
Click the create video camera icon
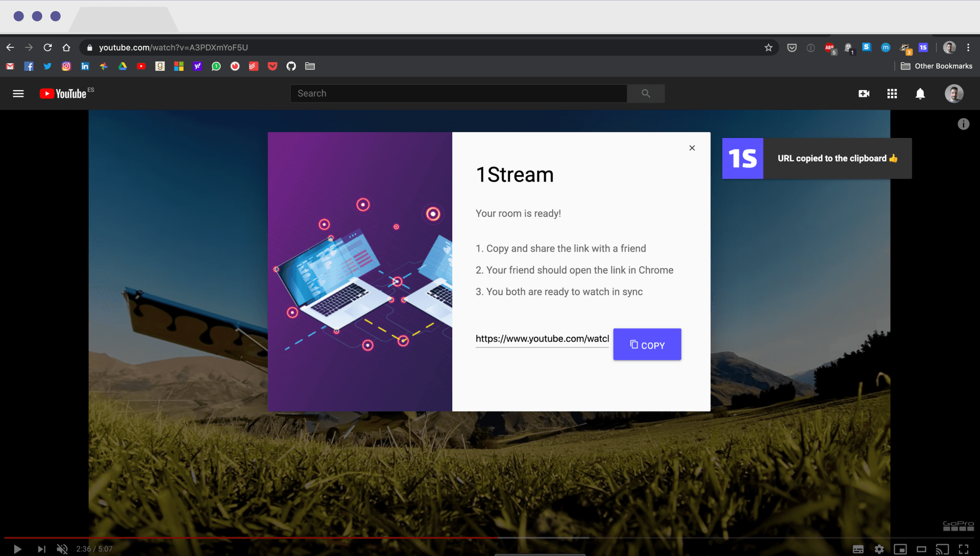[864, 93]
